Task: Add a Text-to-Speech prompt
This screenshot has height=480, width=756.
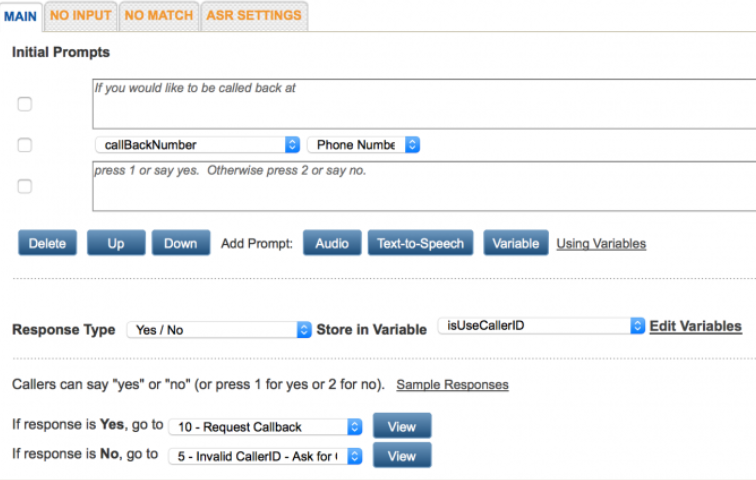Action: 420,243
